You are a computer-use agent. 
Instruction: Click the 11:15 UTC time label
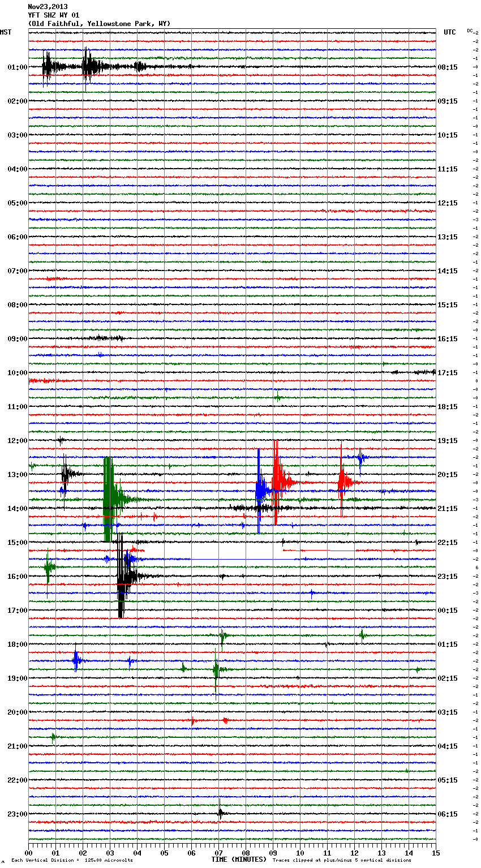coord(448,169)
